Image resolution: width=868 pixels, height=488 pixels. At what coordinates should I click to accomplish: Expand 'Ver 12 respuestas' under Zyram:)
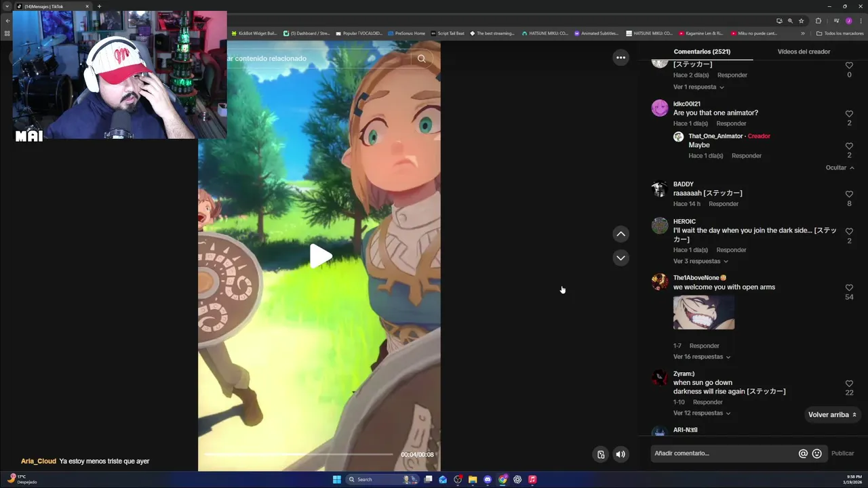pos(702,413)
